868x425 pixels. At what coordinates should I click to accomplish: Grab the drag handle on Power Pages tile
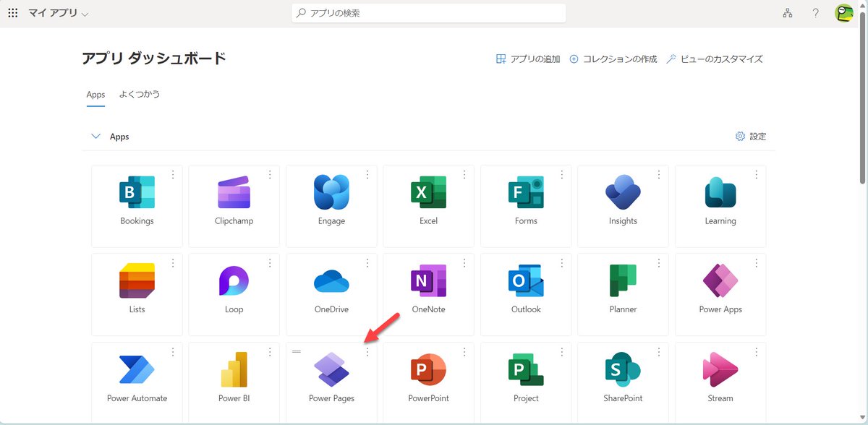pos(297,351)
